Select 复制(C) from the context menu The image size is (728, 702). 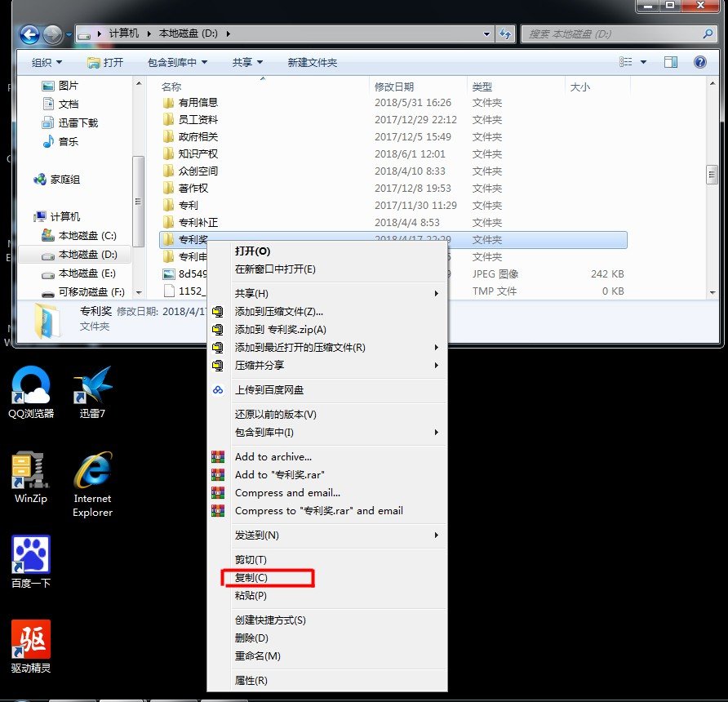251,578
